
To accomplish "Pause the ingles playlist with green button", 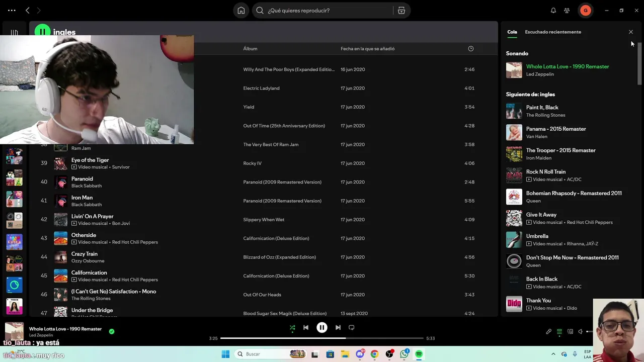I will pos(42,32).
